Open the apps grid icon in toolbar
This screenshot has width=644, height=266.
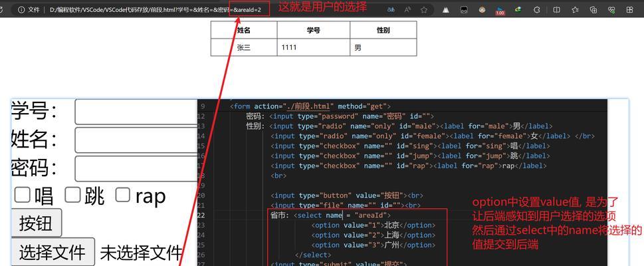click(x=629, y=9)
